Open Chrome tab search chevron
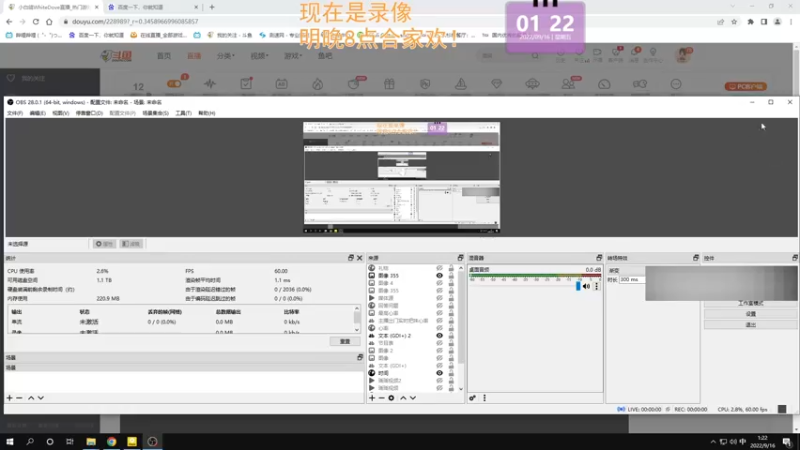800x450 pixels. (x=733, y=7)
